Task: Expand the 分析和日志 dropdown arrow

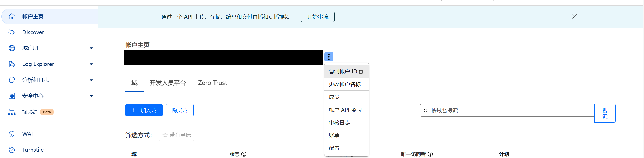Action: 91,80
